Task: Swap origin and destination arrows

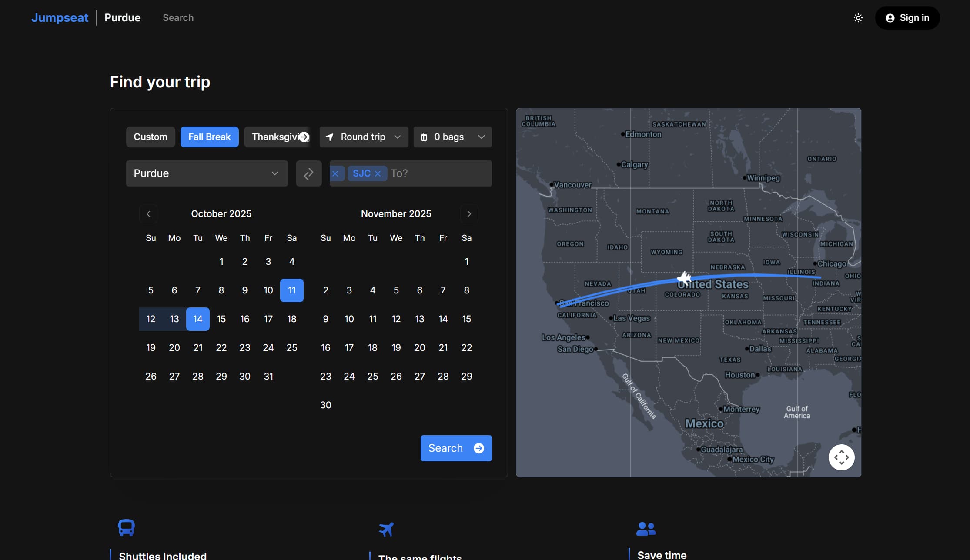Action: click(308, 173)
